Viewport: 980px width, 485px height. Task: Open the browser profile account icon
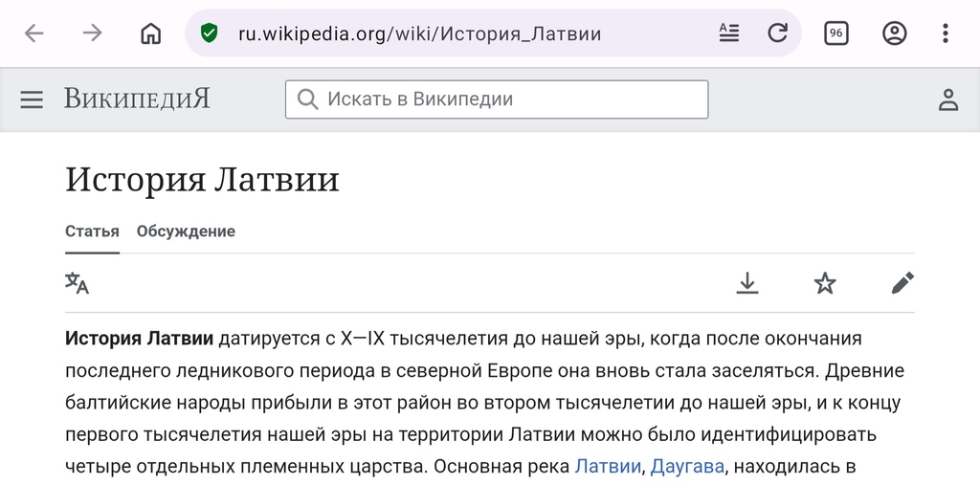pos(895,33)
